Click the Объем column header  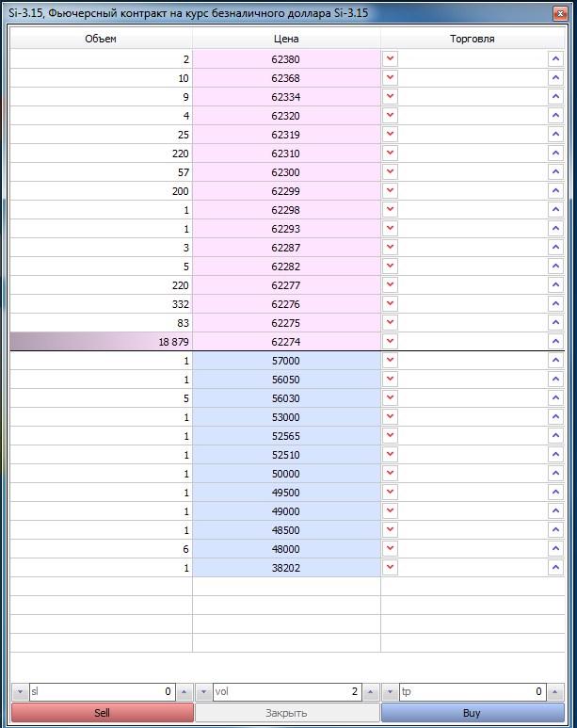pyautogui.click(x=101, y=39)
